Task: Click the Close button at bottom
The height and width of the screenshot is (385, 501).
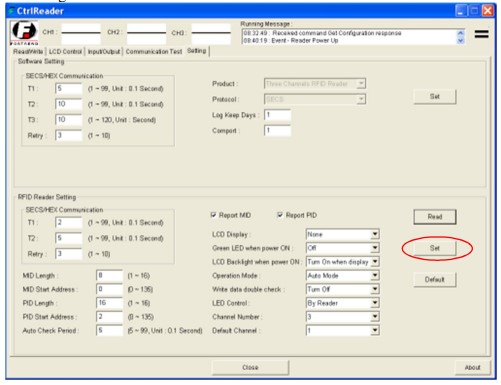Action: 250,367
